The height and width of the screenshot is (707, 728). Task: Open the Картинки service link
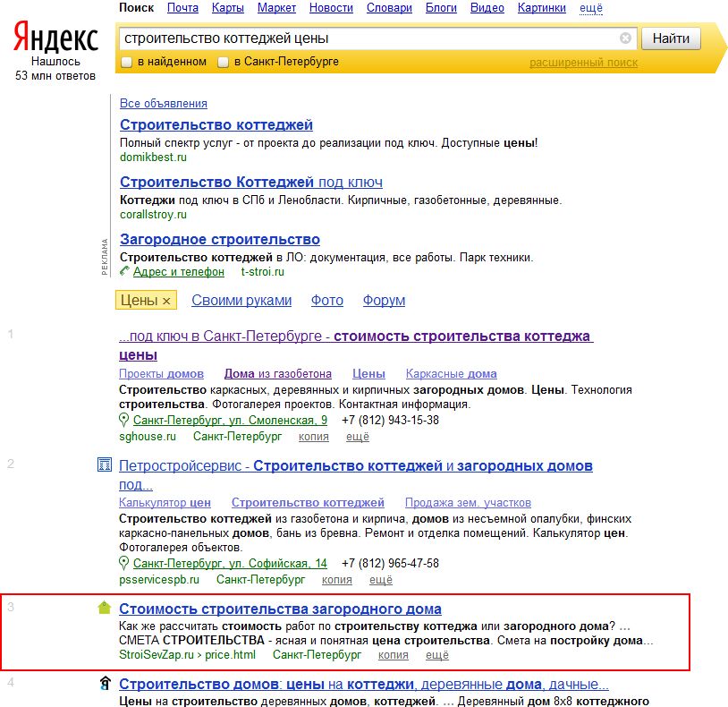(x=542, y=8)
